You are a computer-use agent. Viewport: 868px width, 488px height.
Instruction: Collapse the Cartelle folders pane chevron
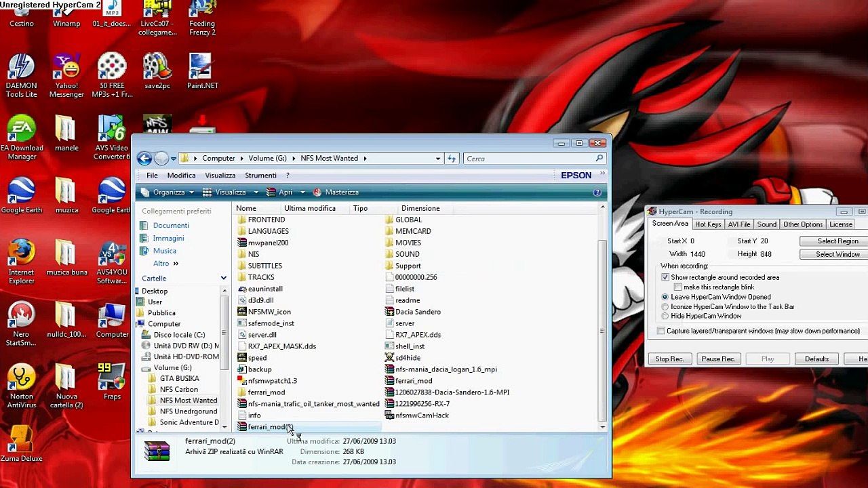223,279
